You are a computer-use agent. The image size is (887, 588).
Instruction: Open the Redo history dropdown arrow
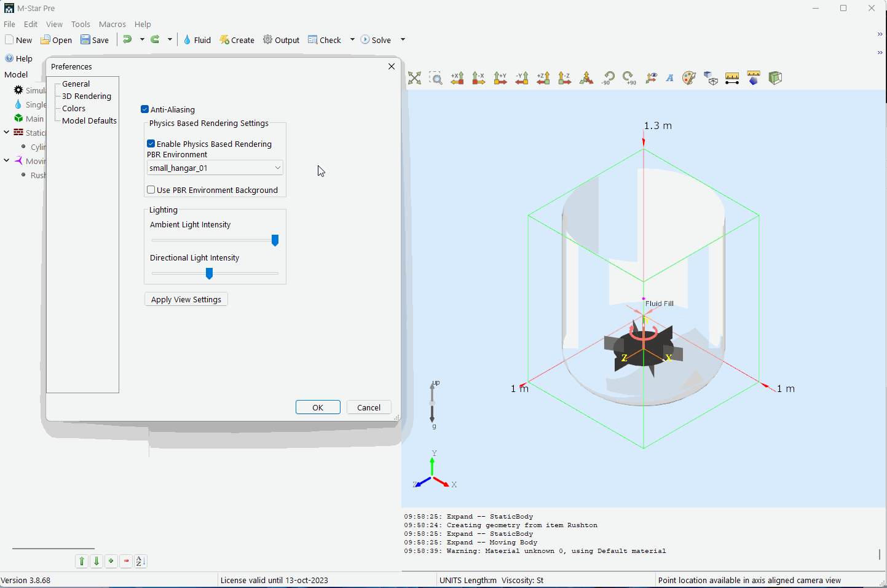[x=170, y=39]
